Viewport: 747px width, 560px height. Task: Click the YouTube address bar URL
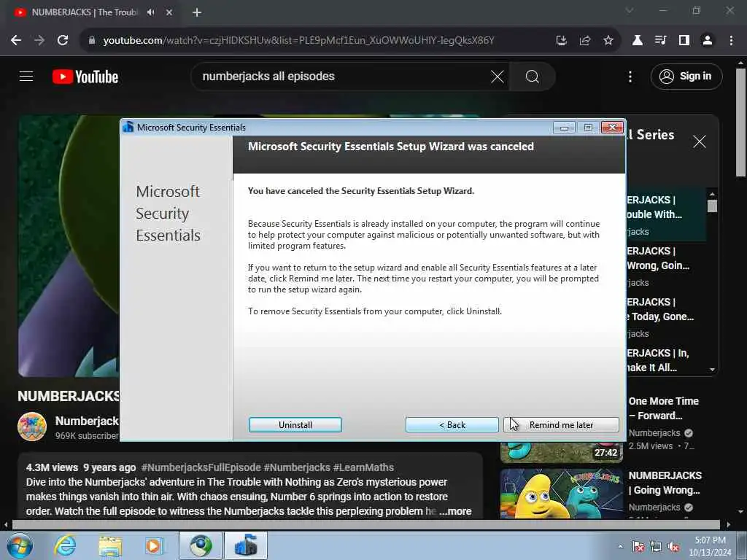pos(298,41)
